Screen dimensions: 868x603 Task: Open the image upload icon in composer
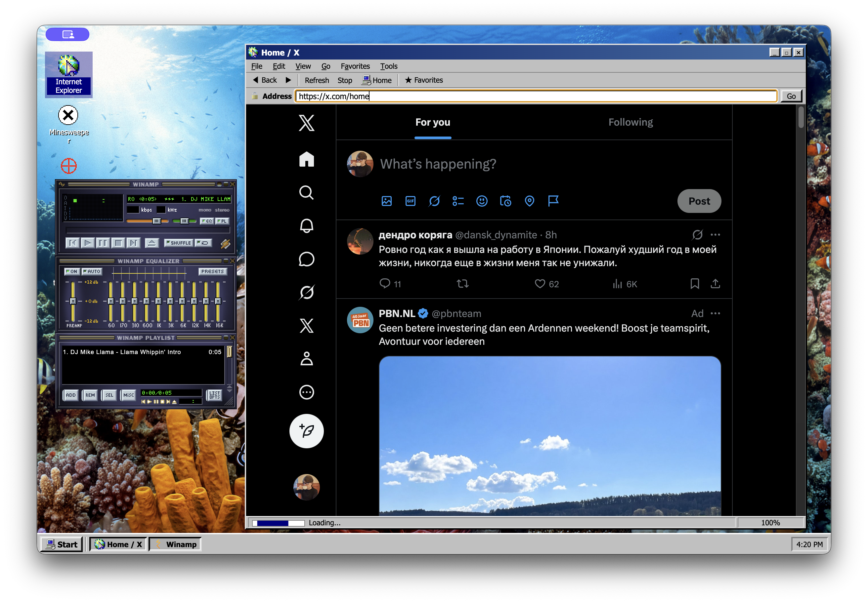pos(386,201)
